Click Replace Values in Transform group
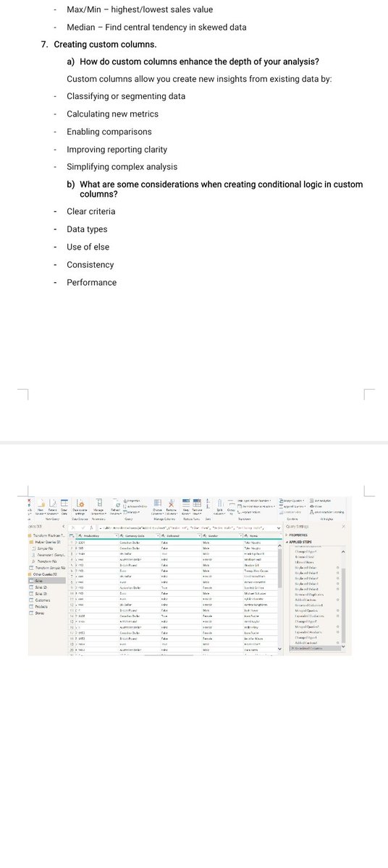The height and width of the screenshot is (868, 388). (250, 512)
